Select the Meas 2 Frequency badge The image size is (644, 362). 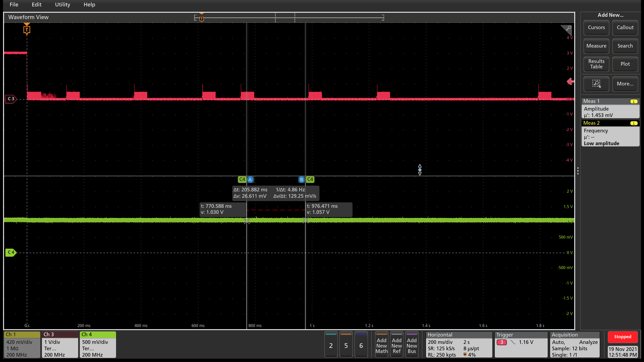tap(610, 133)
